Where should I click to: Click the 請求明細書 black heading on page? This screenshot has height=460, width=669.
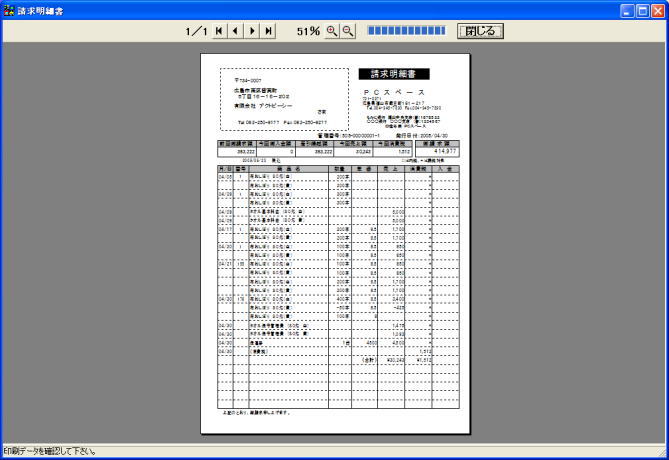coord(394,74)
